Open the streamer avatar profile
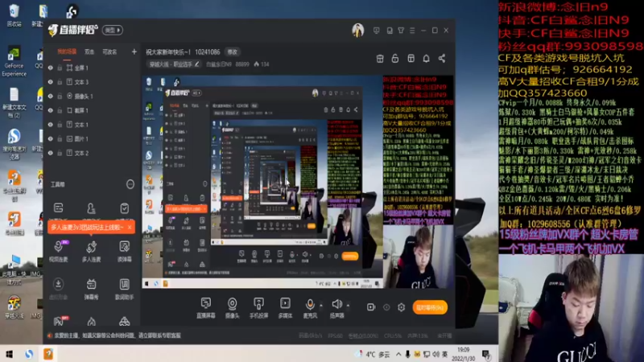 tap(358, 31)
